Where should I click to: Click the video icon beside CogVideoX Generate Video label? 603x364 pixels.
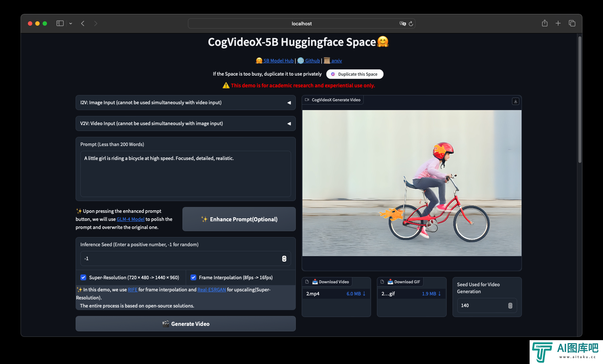click(307, 100)
